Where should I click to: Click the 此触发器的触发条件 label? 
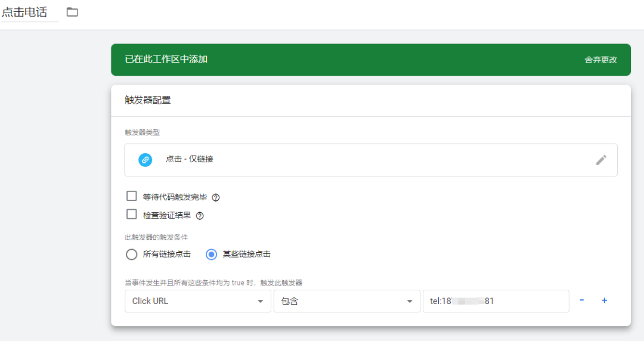coord(156,237)
